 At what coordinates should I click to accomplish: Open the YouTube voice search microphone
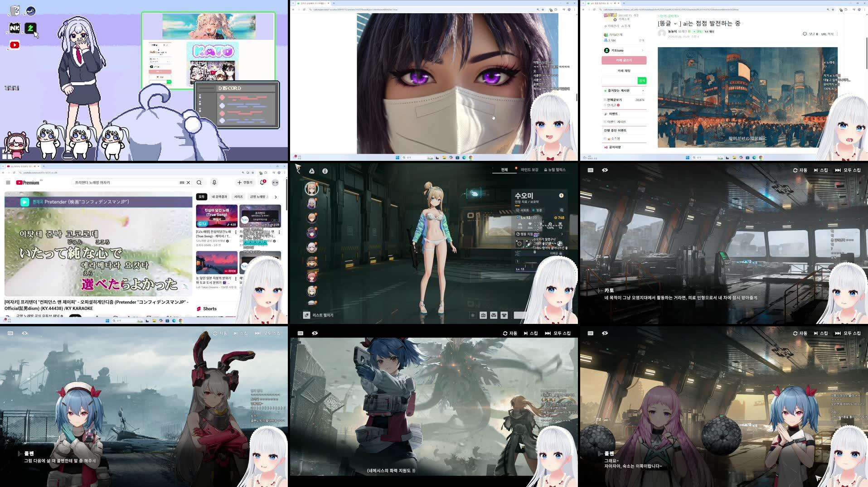(x=213, y=183)
